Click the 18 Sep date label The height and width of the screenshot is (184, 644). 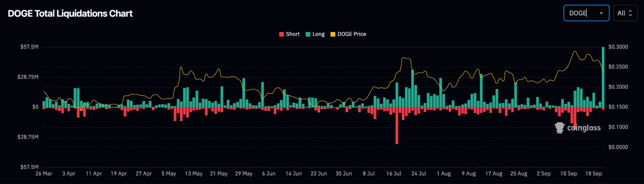[594, 174]
